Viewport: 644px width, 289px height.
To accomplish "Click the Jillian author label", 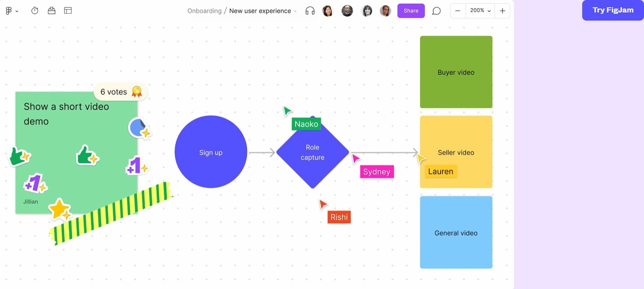I will (30, 201).
